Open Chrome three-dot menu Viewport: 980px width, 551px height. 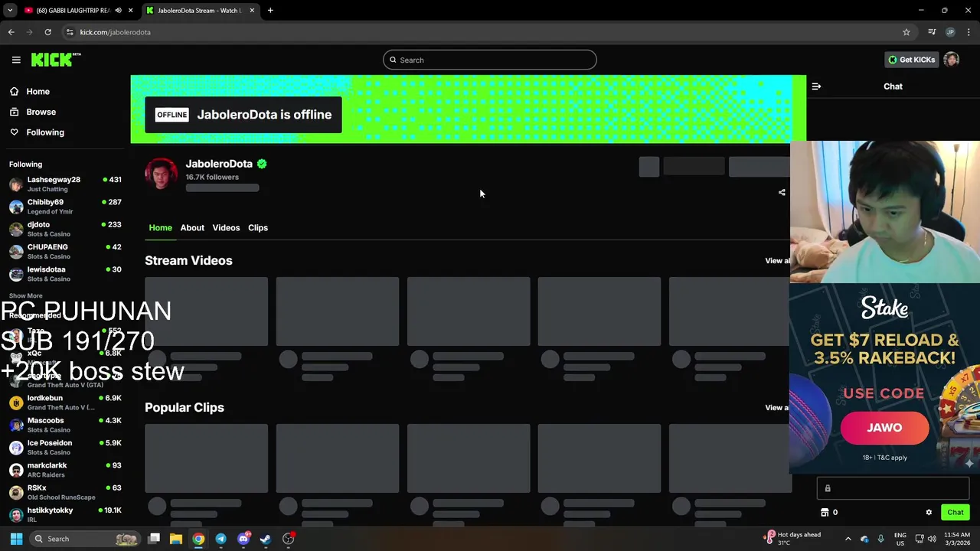(969, 32)
